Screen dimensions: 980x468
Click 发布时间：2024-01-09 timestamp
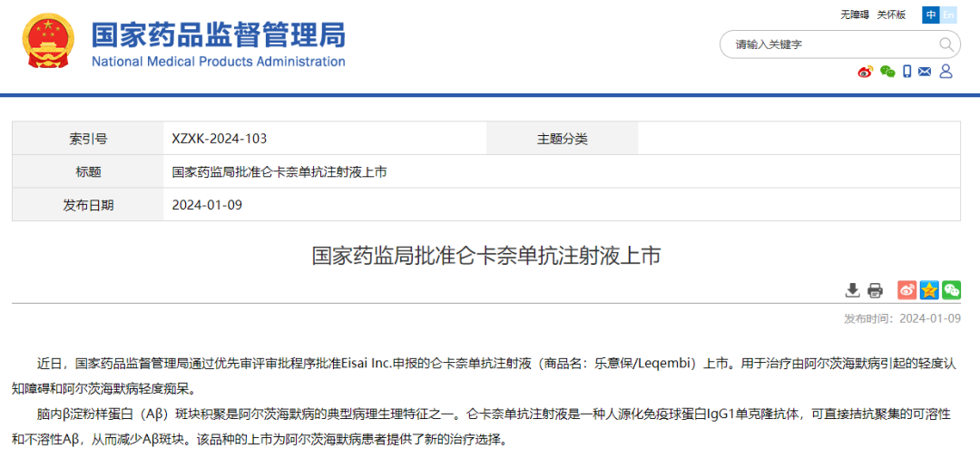click(x=902, y=318)
